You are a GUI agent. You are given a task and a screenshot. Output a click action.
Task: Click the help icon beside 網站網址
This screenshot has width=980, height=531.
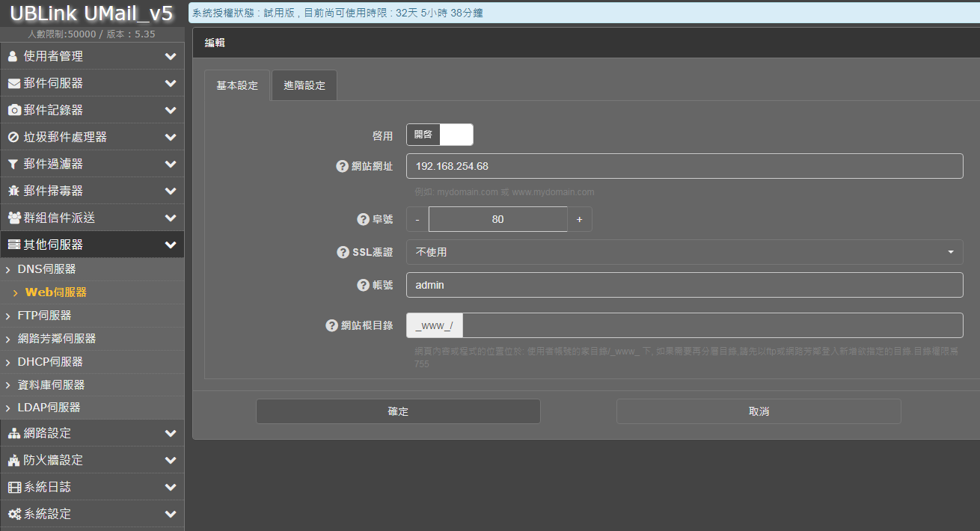(343, 167)
